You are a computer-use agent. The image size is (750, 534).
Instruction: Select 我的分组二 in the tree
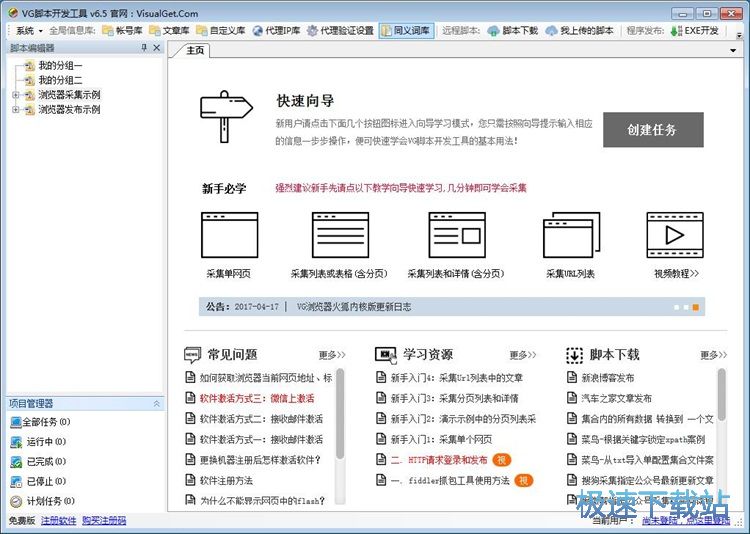click(60, 80)
